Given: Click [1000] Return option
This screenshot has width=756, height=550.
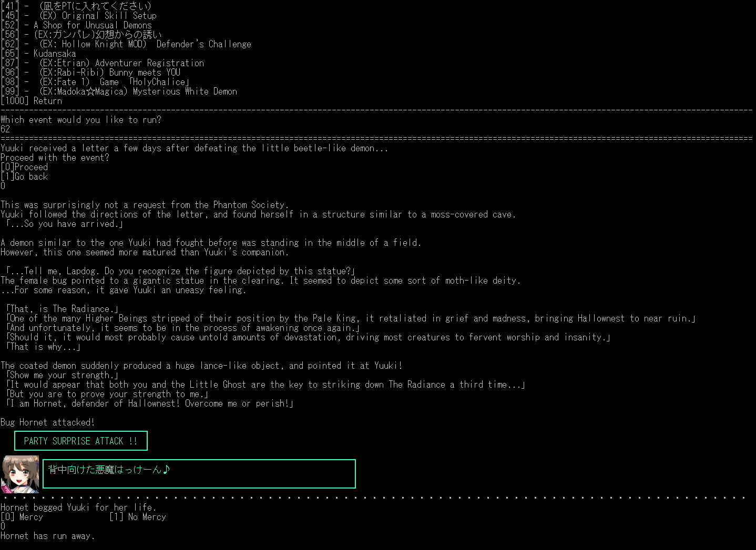Looking at the screenshot, I should pos(32,101).
